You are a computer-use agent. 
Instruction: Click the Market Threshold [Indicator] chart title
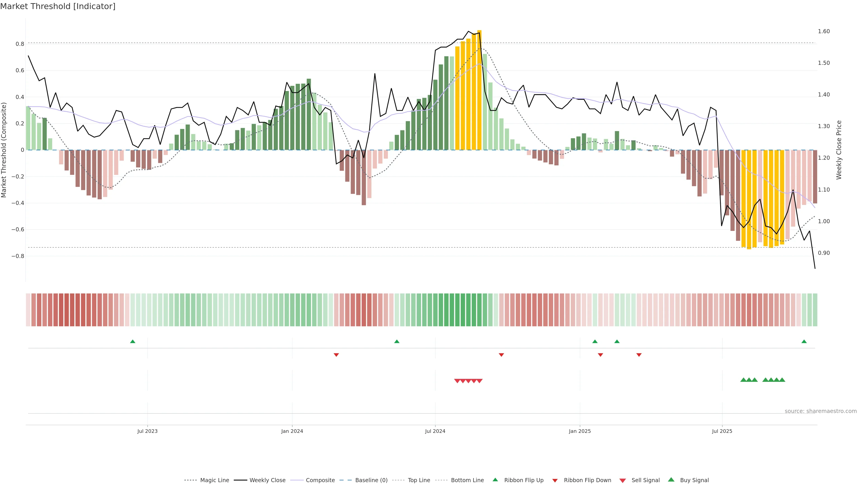tap(58, 6)
